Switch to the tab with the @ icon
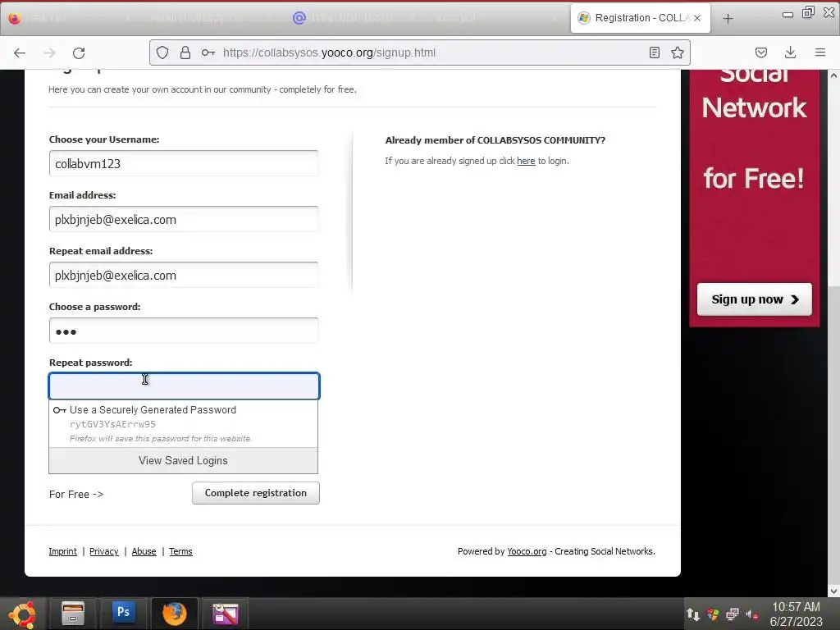The width and height of the screenshot is (840, 630). point(354,18)
